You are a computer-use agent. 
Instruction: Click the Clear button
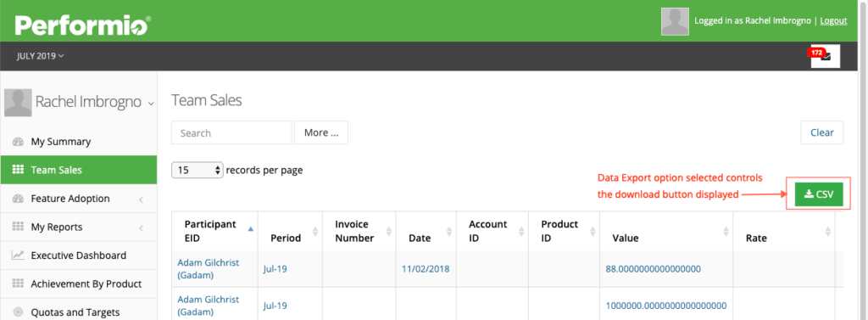pyautogui.click(x=822, y=132)
